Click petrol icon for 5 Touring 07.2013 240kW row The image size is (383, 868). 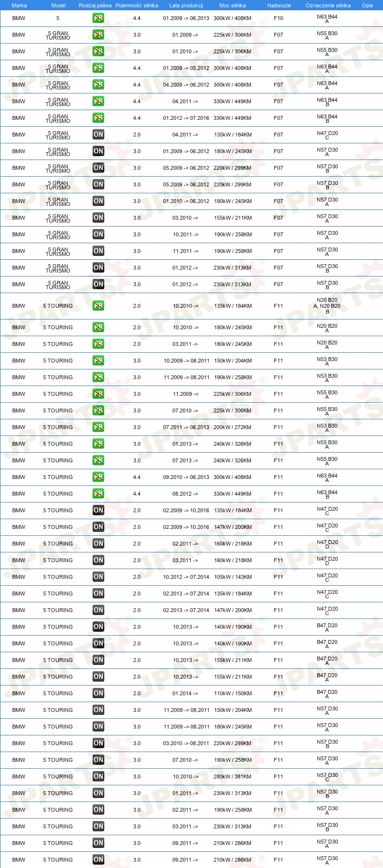(x=98, y=460)
